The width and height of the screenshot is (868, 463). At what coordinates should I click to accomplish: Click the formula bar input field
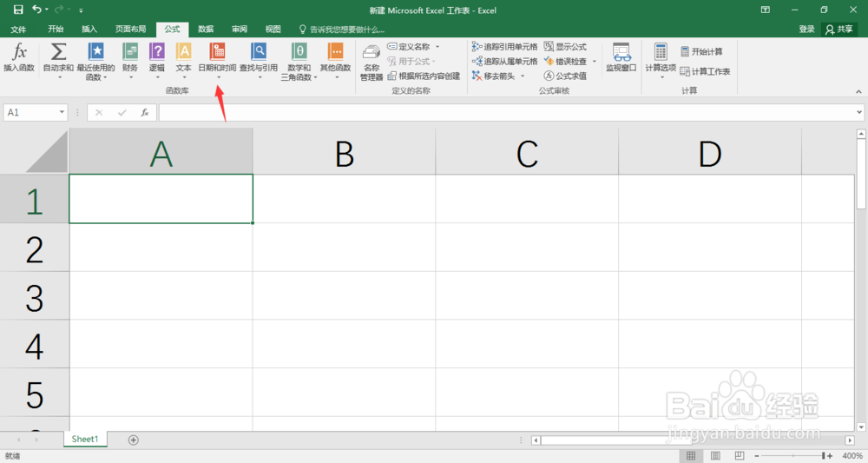tap(506, 112)
